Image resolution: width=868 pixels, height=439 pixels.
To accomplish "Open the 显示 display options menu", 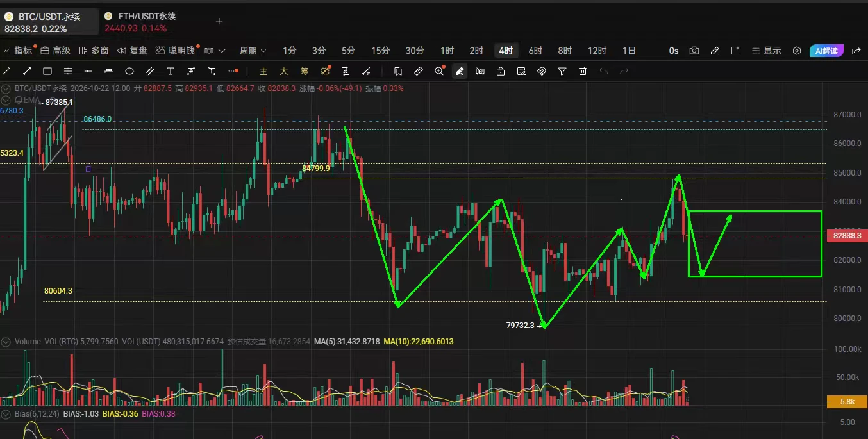I will (767, 51).
